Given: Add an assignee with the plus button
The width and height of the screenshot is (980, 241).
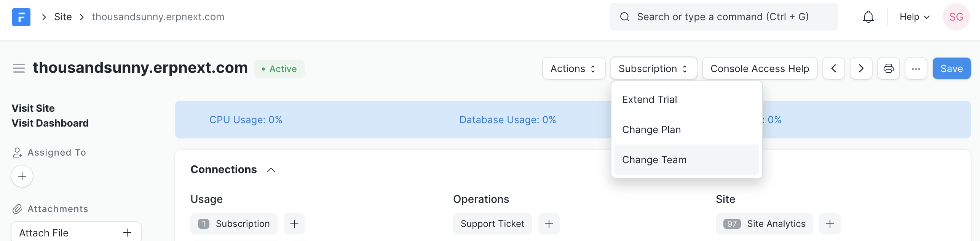Looking at the screenshot, I should 22,176.
